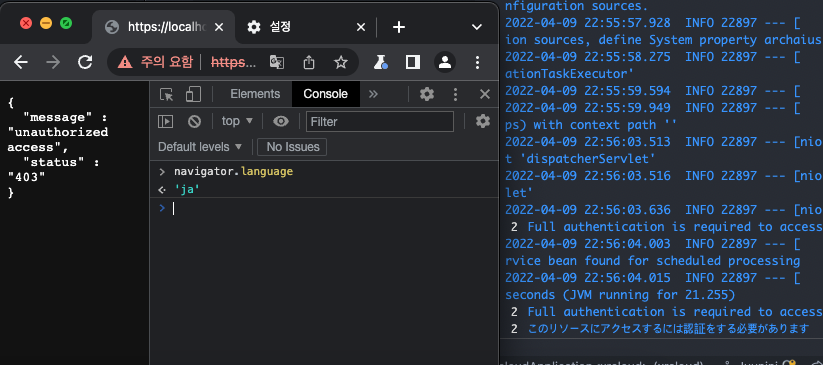823x365 pixels.
Task: Open the Chrome Labs flask icon
Action: (381, 62)
